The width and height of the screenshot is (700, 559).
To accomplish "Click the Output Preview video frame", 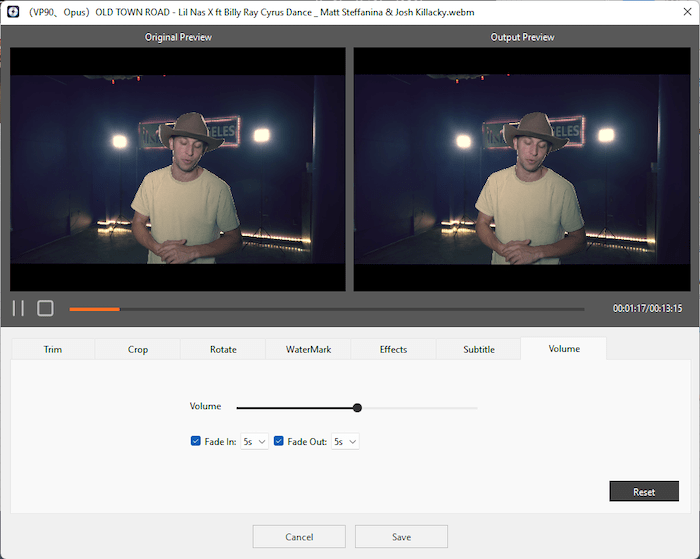I will 522,168.
